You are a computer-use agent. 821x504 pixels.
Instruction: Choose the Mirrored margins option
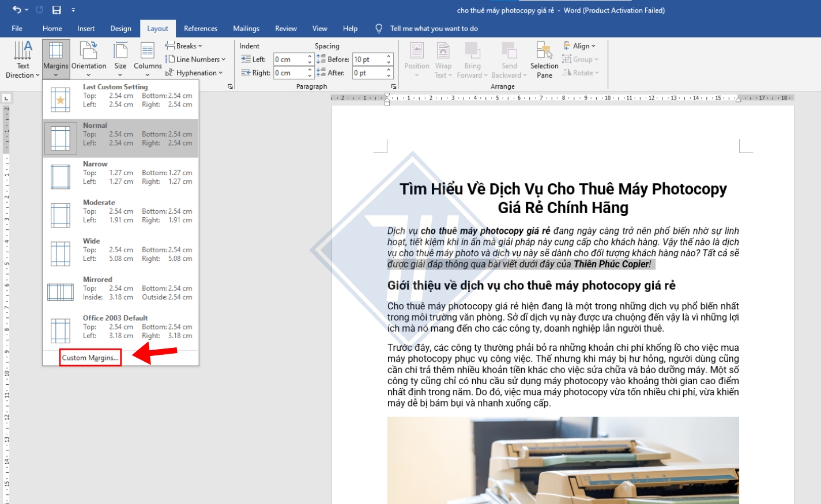(120, 288)
